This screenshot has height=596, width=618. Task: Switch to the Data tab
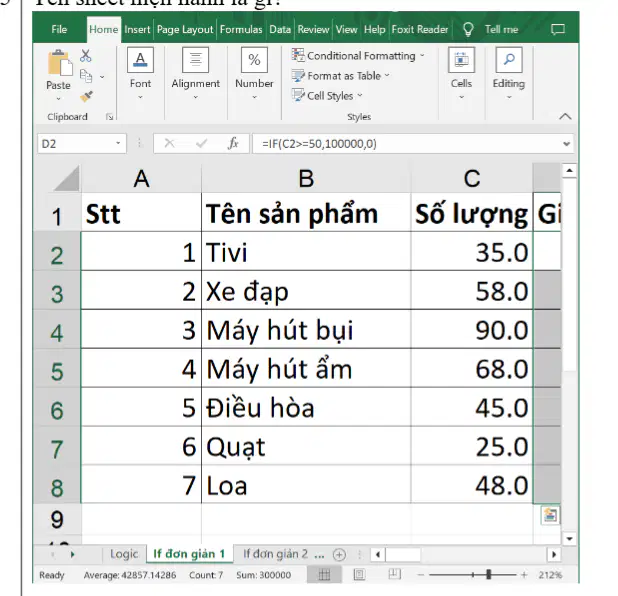tap(280, 30)
